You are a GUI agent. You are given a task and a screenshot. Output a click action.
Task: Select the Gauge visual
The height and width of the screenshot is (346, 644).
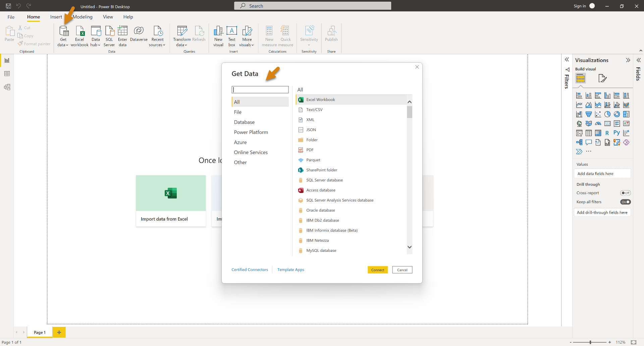coord(598,124)
